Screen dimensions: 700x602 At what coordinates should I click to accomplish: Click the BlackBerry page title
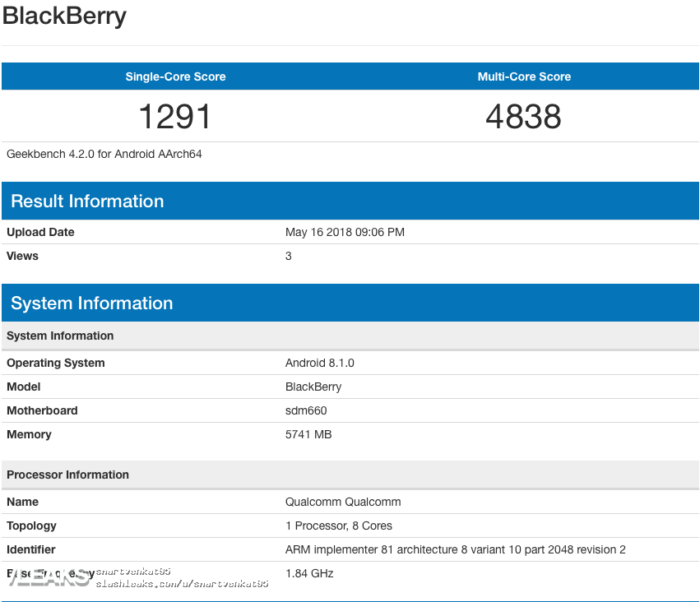point(64,17)
